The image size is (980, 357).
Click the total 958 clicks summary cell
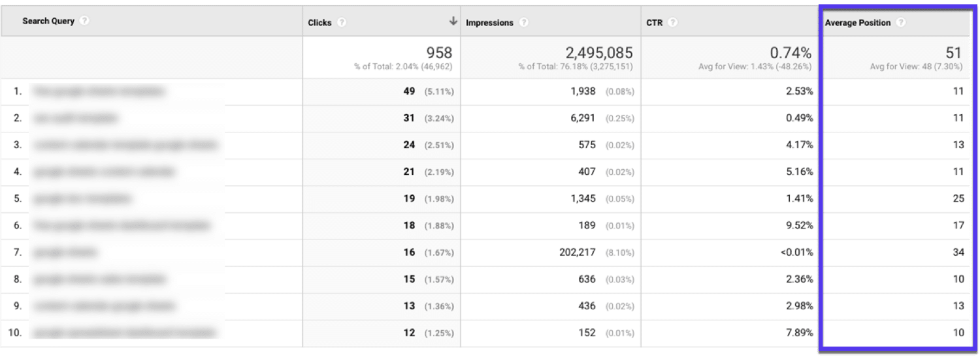[439, 53]
